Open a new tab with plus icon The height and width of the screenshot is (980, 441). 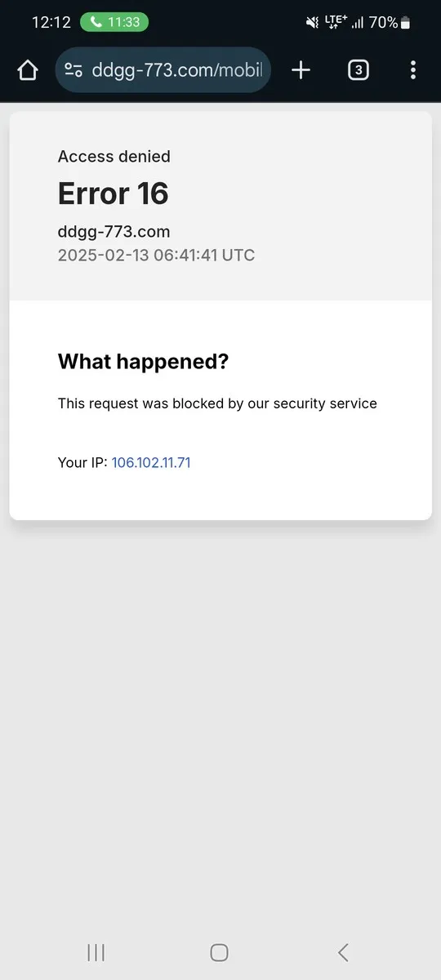301,70
